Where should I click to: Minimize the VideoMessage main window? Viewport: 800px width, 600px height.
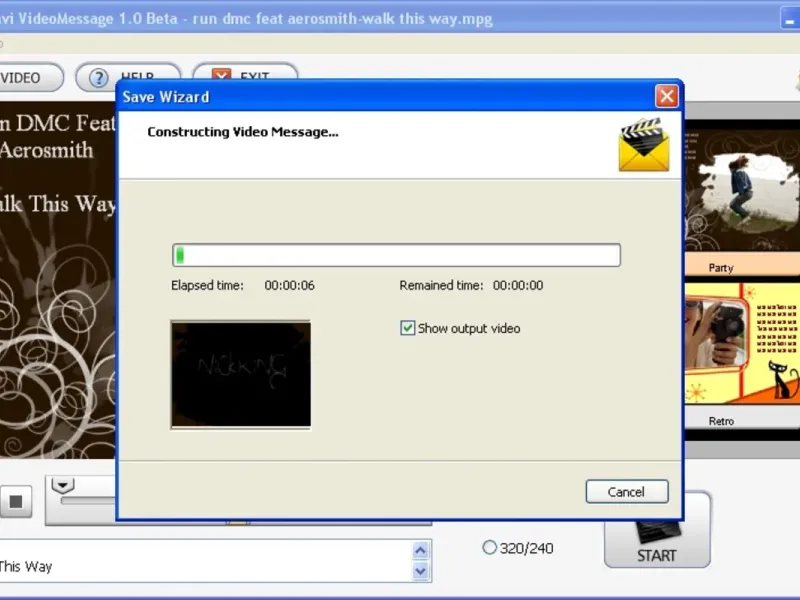790,19
